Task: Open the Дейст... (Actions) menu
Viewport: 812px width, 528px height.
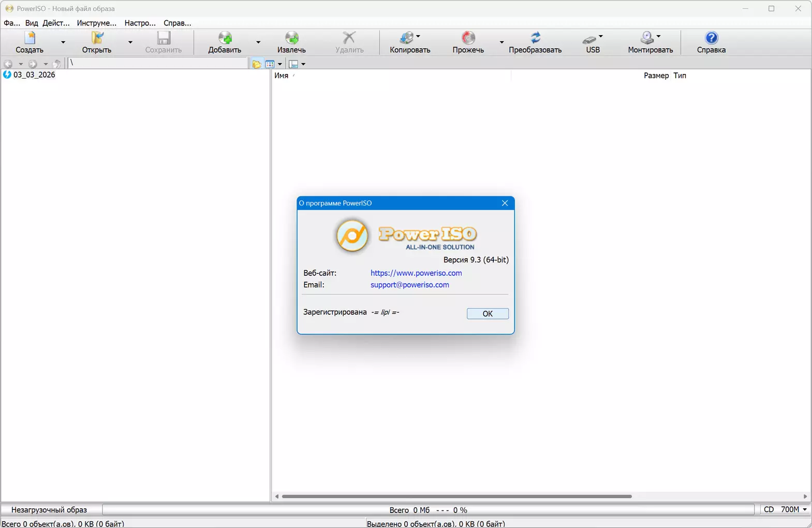Action: point(56,23)
